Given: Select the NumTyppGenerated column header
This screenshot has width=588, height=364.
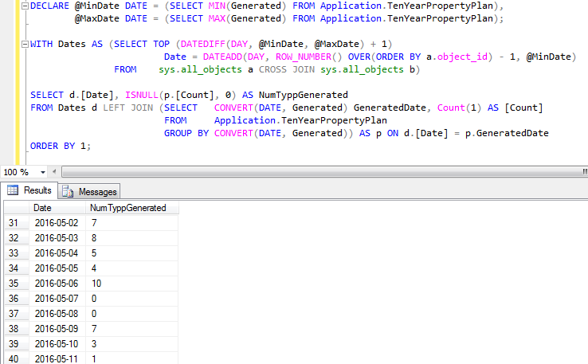Looking at the screenshot, I should [132, 208].
